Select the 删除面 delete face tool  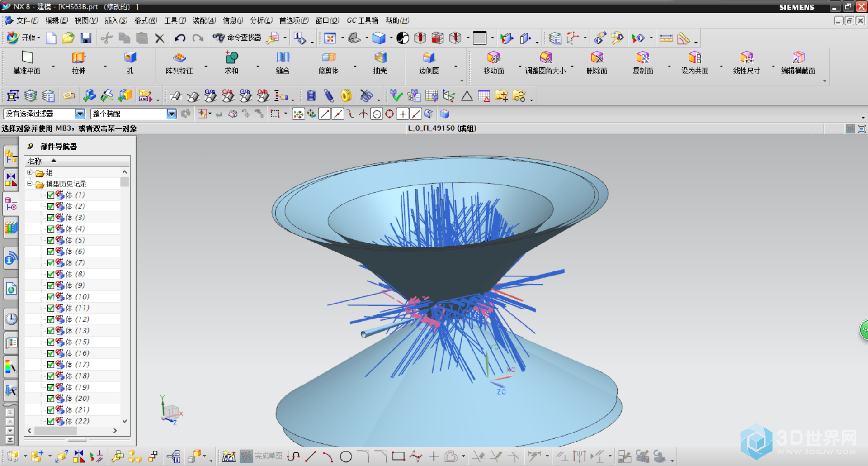click(597, 63)
